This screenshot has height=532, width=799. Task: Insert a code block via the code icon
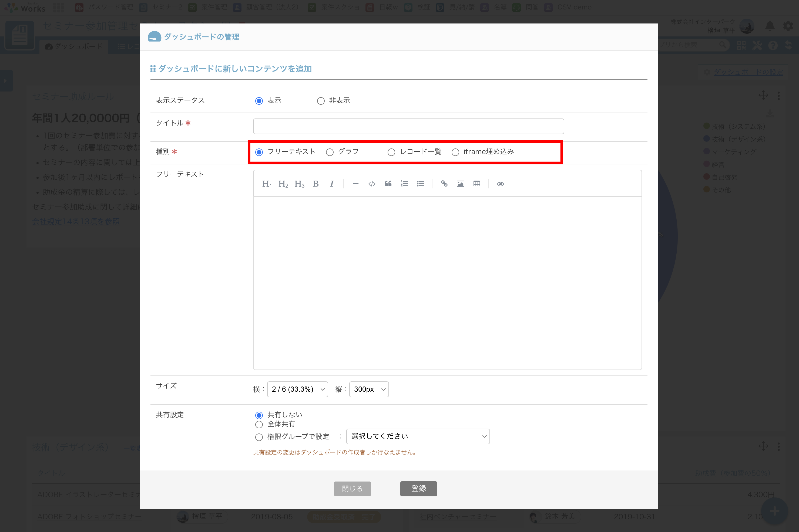click(372, 184)
